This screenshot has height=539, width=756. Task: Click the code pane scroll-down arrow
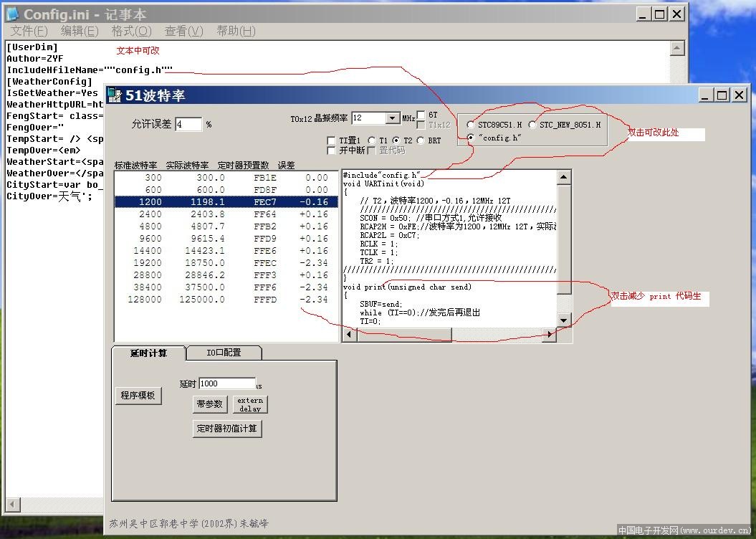563,320
